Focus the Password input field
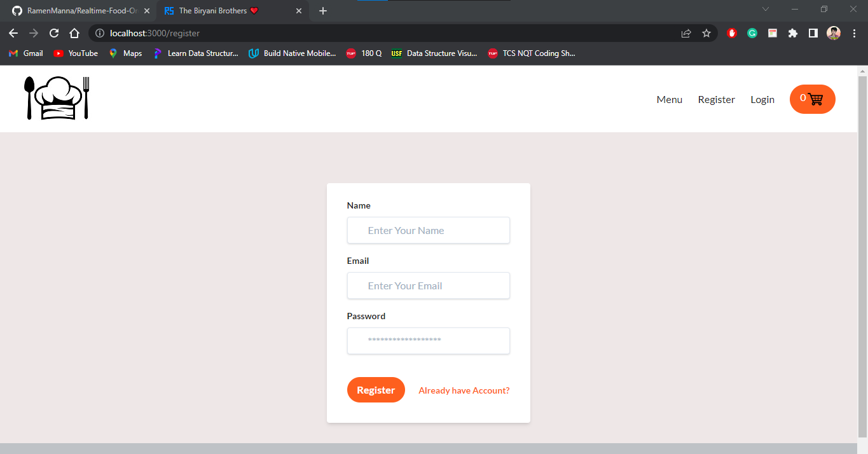 point(429,341)
